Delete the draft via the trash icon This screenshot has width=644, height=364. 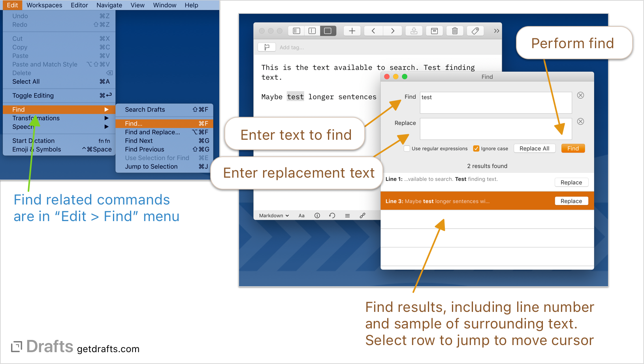click(x=455, y=30)
